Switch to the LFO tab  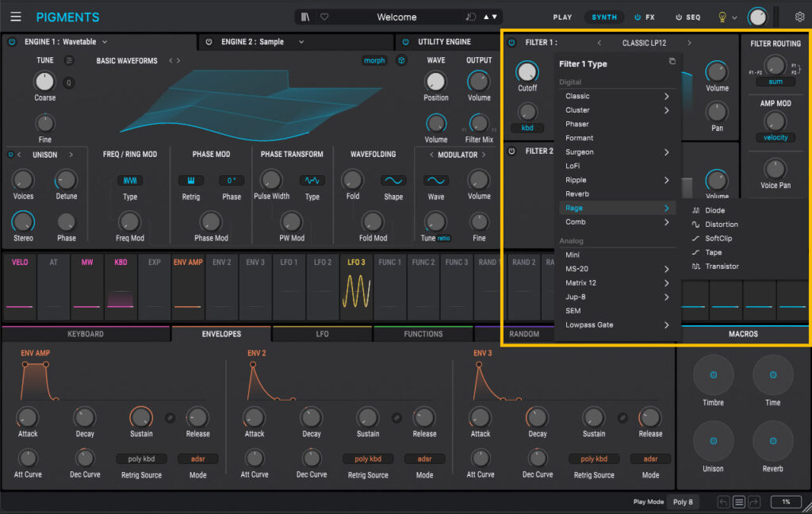pos(322,334)
